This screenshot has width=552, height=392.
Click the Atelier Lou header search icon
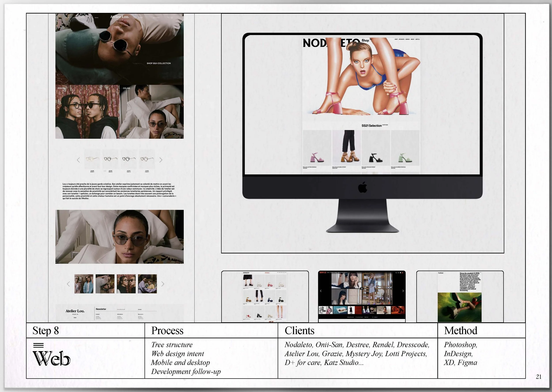tap(168, 17)
